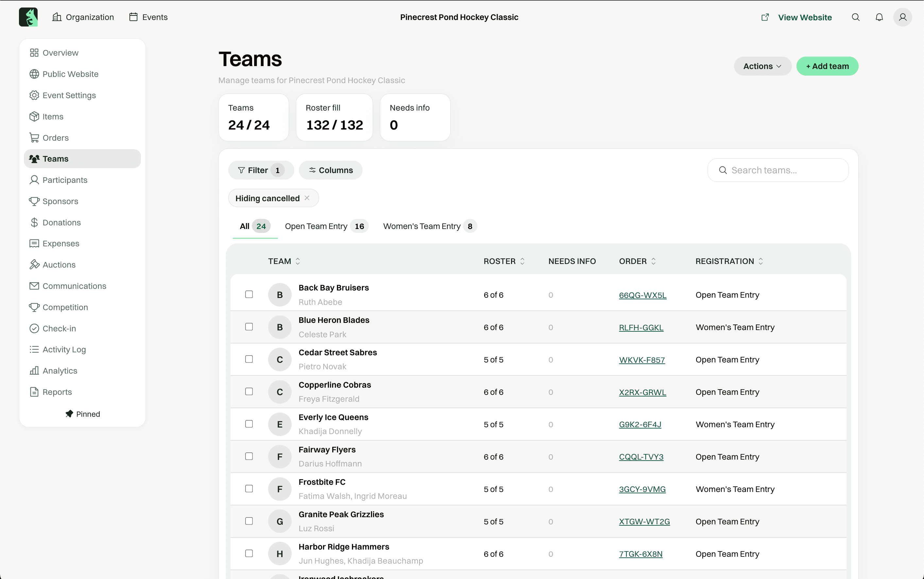
Task: Switch to the Open Team Entry tab
Action: click(327, 226)
